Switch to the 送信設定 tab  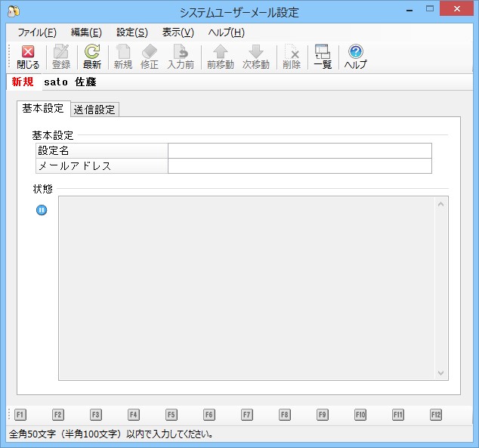click(94, 110)
